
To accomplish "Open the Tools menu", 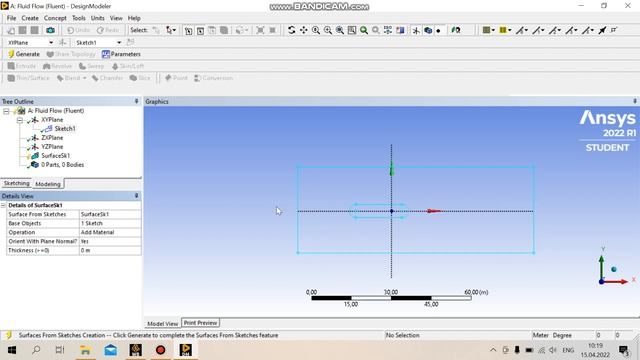I will pos(79,18).
